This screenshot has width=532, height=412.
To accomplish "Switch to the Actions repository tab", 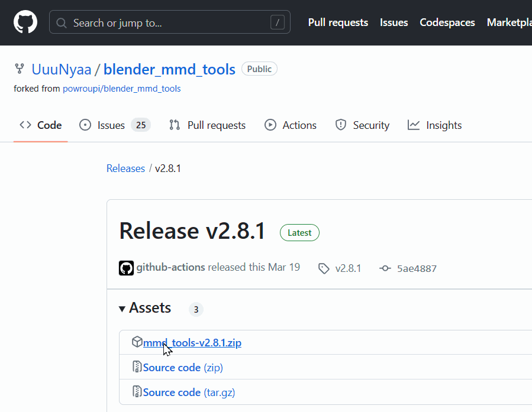I will point(291,125).
